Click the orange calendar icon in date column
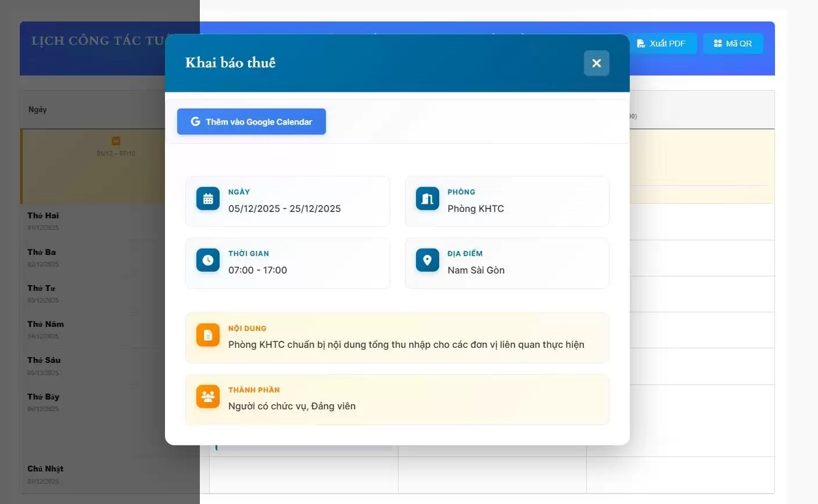Viewport: 818px width, 504px height. point(116,141)
